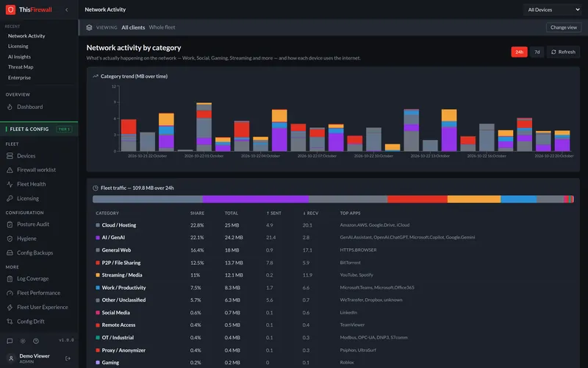Click the Change view button

[x=563, y=27]
